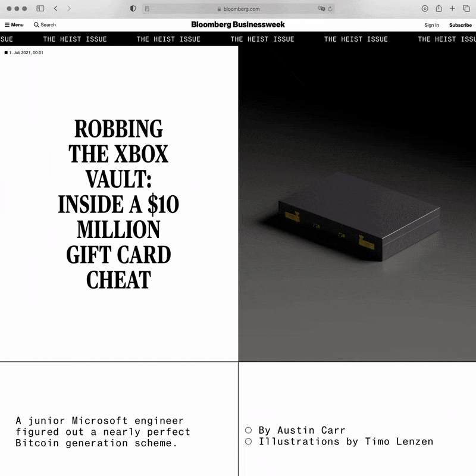Reload the page with refresh icon
Screen dimensions: 476x476
click(330, 9)
